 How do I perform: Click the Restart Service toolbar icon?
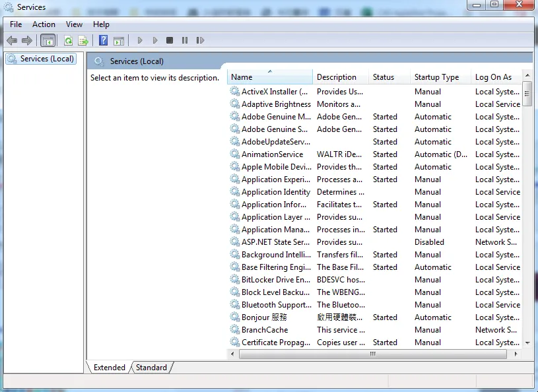coord(200,40)
